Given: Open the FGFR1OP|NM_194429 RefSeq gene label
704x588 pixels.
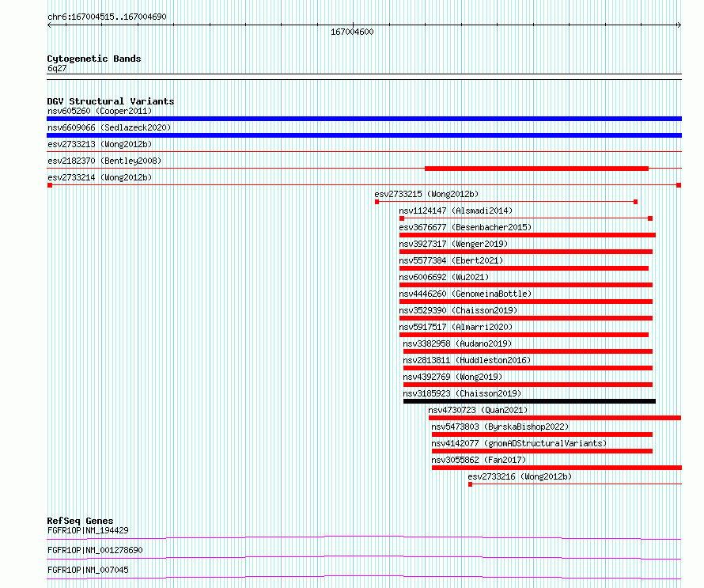Looking at the screenshot, I should point(88,530).
